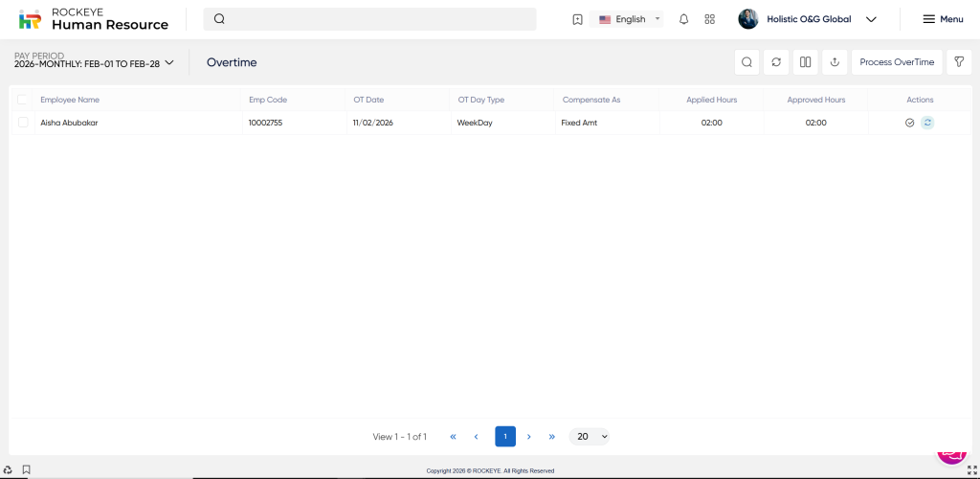Change page size dropdown showing 20
The image size is (980, 479).
tap(590, 437)
